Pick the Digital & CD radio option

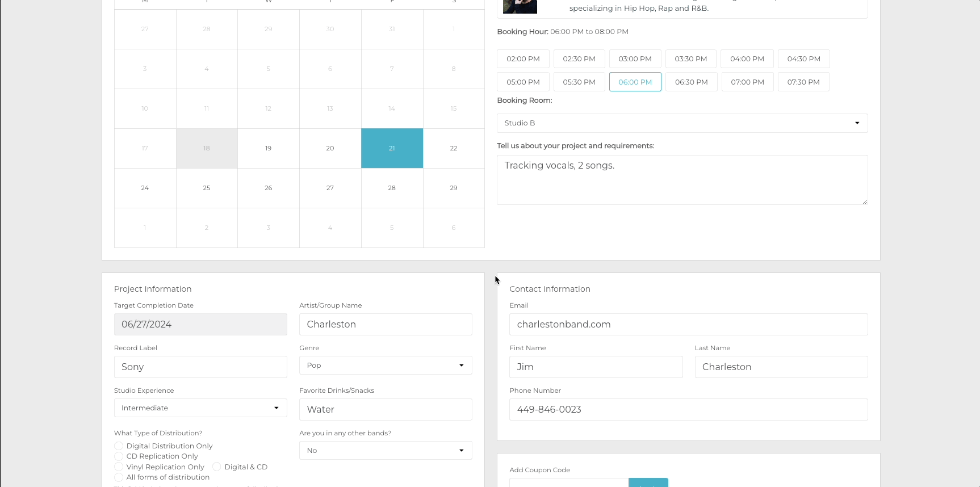click(x=217, y=467)
